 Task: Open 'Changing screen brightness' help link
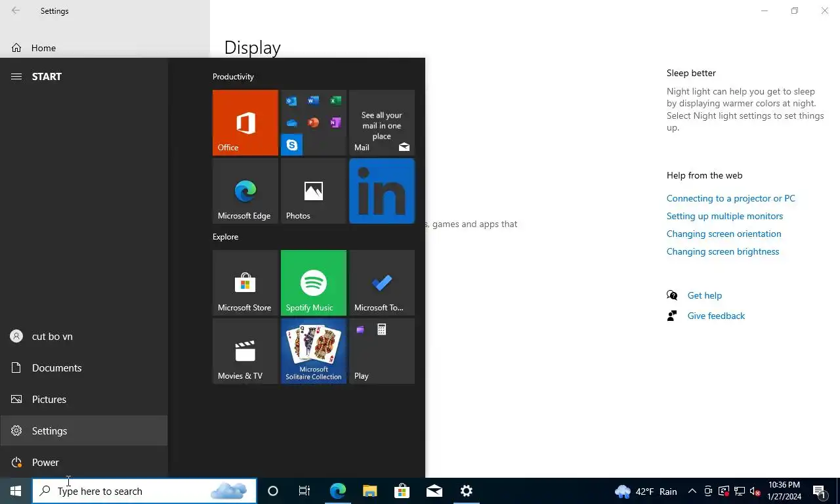click(x=723, y=251)
